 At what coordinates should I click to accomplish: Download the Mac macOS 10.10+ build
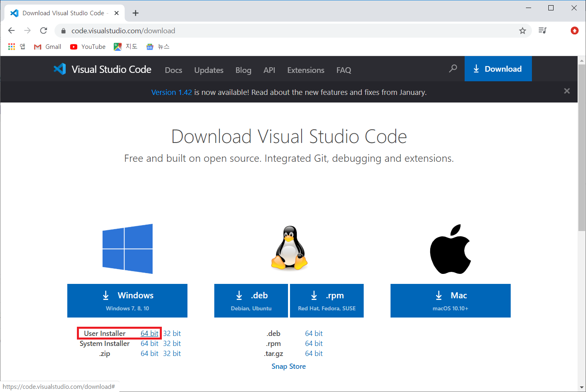click(451, 301)
